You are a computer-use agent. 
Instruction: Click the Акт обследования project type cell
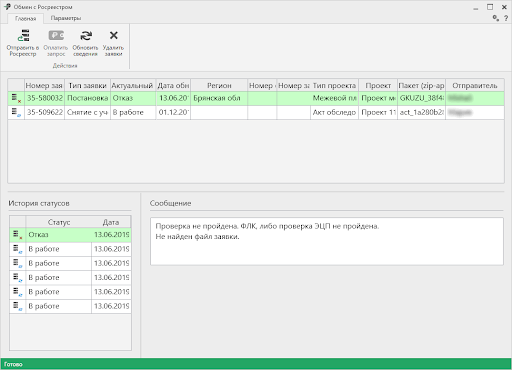point(334,113)
